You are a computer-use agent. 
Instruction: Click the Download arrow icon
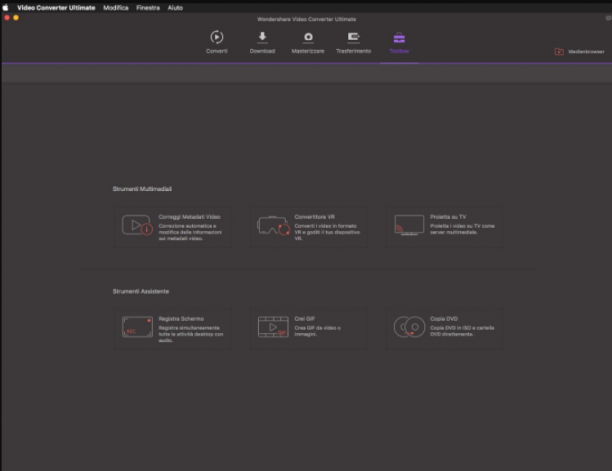pyautogui.click(x=262, y=37)
